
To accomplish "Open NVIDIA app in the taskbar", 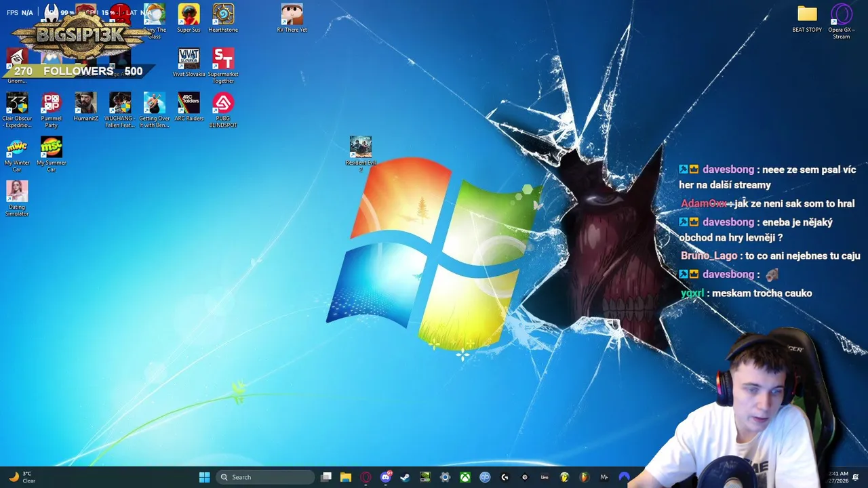I will click(425, 477).
